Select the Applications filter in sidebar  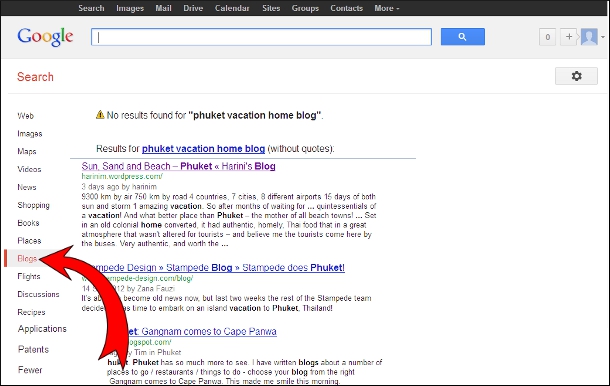42,329
